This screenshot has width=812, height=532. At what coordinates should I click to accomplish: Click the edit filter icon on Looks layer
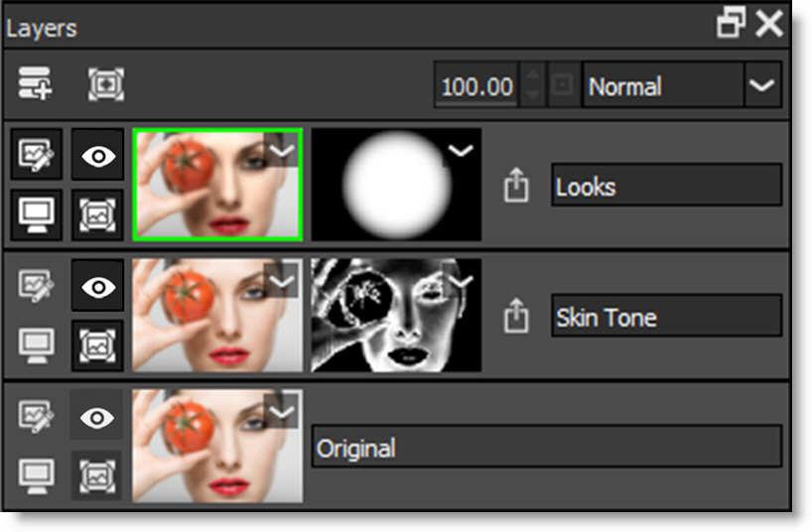click(36, 154)
